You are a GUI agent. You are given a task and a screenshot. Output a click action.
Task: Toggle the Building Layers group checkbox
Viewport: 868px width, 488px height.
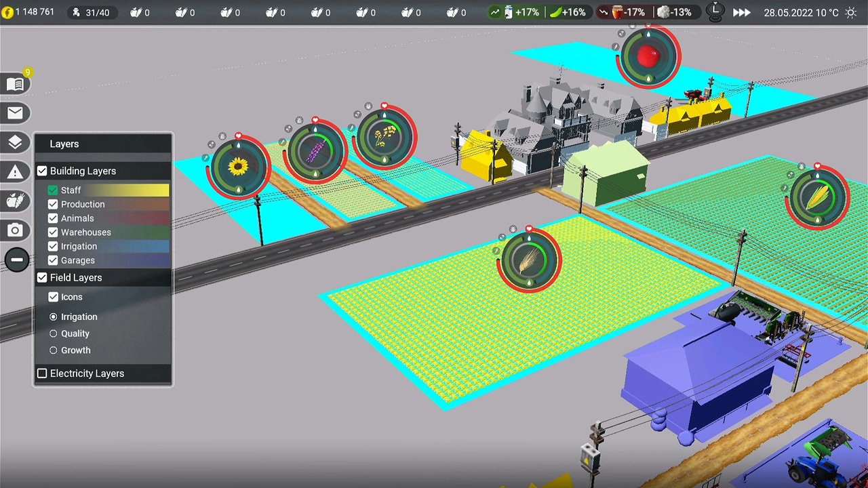pos(42,171)
